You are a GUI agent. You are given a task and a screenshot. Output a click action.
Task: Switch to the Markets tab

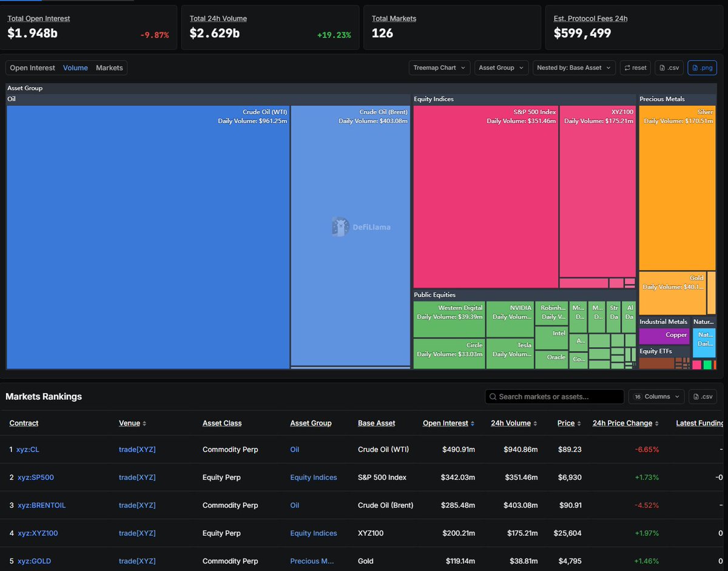coord(109,67)
